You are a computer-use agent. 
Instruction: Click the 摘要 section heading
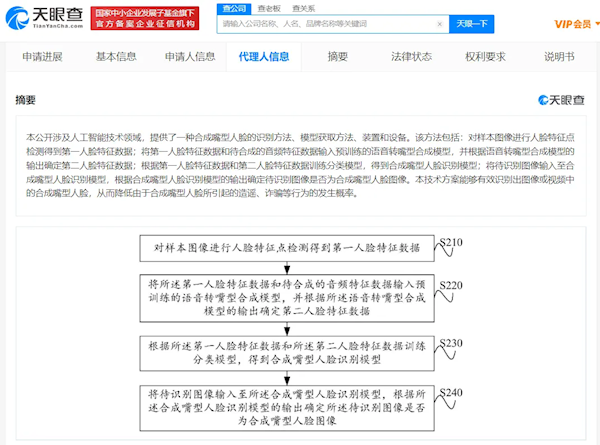pyautogui.click(x=25, y=100)
